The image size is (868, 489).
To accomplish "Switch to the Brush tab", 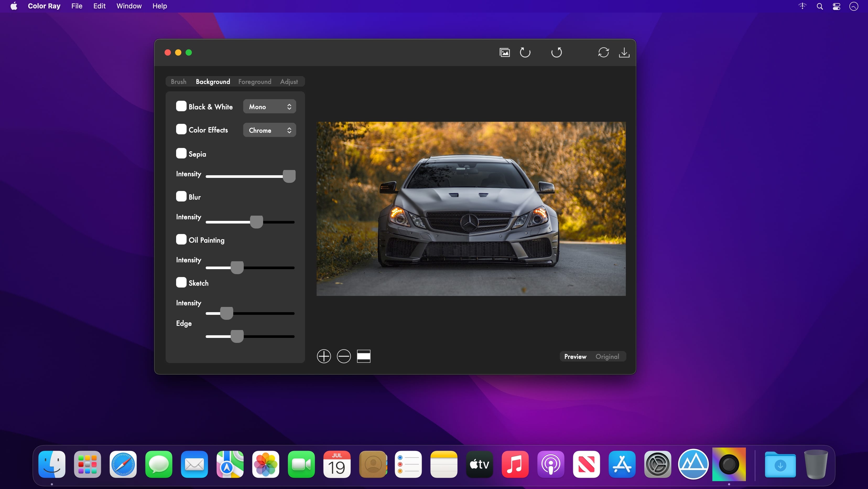I will tap(178, 82).
